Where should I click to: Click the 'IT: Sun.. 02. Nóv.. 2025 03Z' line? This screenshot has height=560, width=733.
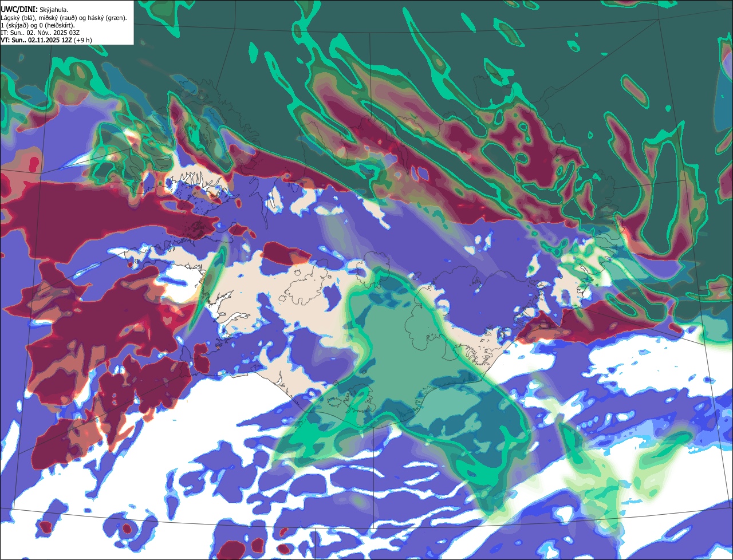coord(39,32)
